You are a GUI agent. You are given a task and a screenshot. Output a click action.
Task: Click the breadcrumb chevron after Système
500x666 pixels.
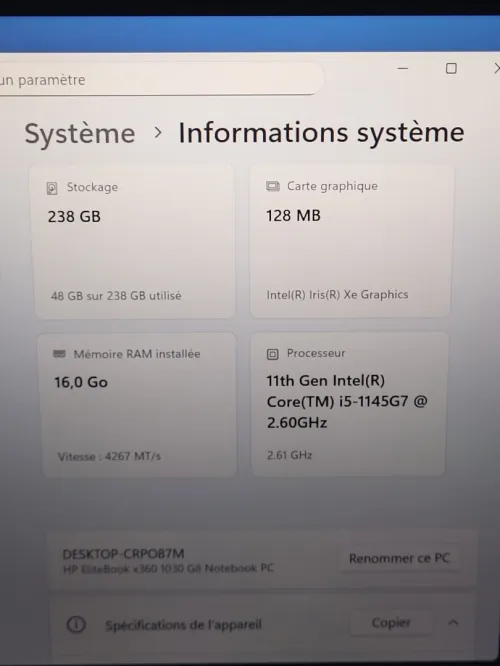(x=158, y=133)
